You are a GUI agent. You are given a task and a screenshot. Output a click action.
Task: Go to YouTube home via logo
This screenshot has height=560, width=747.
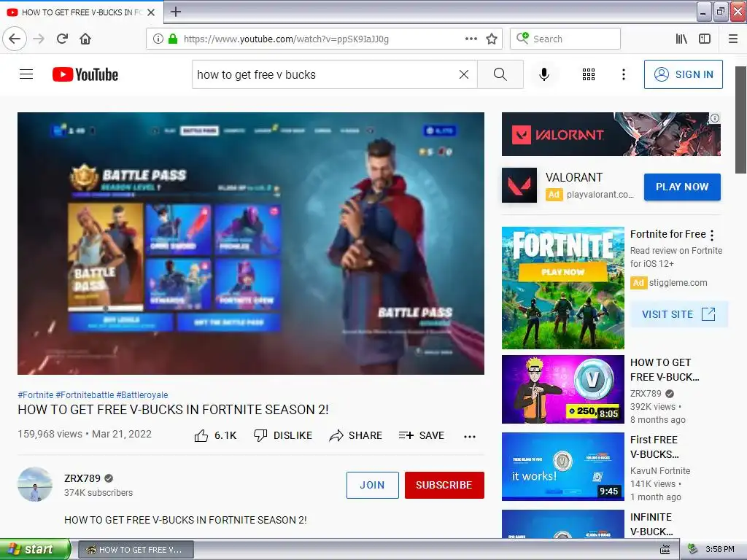click(85, 74)
